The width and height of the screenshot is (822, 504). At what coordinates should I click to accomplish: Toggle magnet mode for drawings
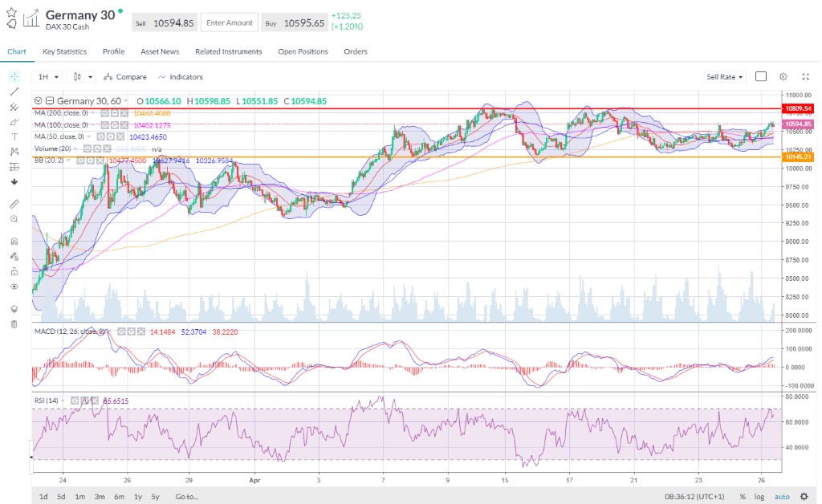(x=14, y=242)
